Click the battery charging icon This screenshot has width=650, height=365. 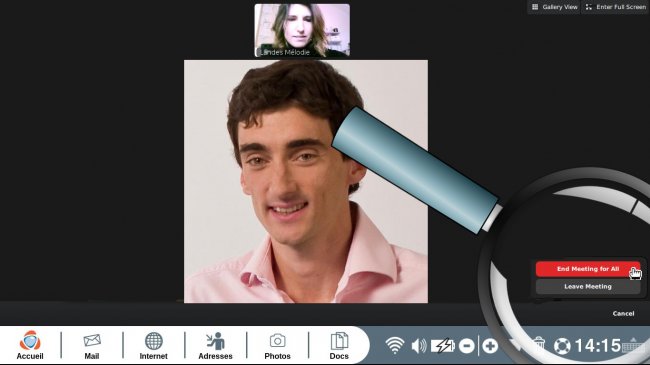[x=443, y=346]
